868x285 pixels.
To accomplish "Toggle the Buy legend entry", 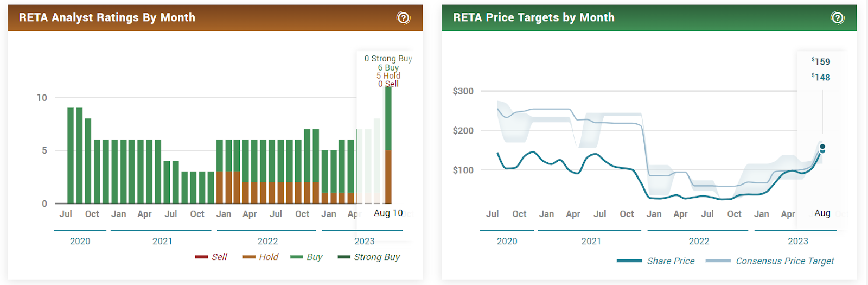I will pos(306,257).
